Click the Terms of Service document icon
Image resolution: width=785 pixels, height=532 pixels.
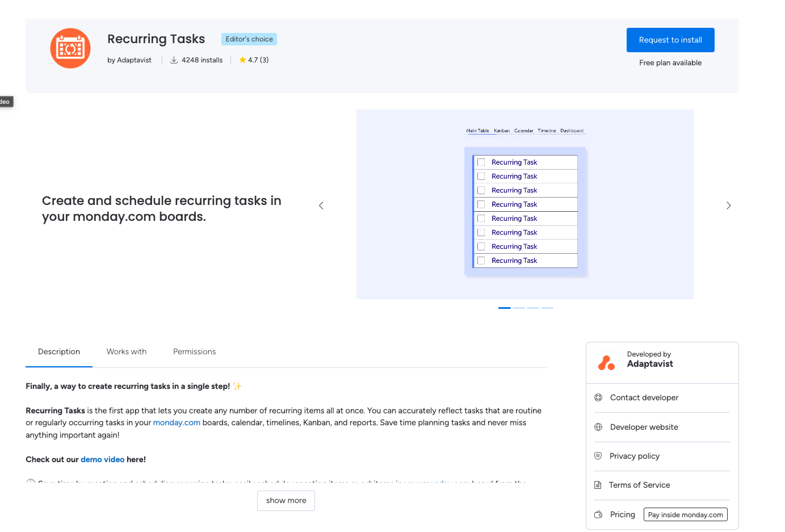click(x=598, y=485)
